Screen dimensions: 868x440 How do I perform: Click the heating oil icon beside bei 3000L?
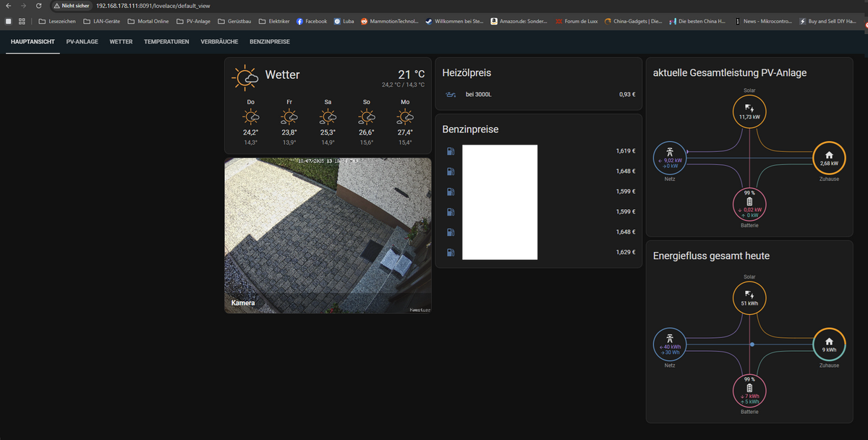coord(451,94)
